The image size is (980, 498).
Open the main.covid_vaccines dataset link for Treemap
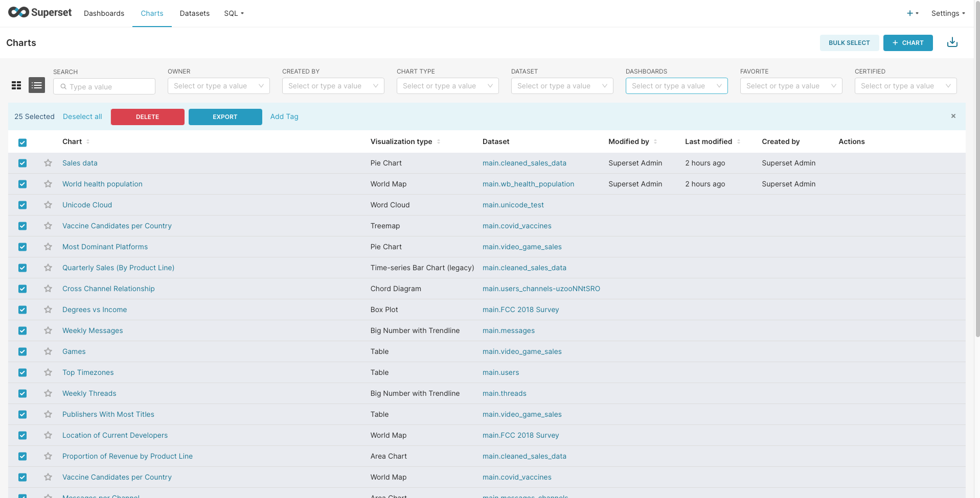click(x=516, y=226)
